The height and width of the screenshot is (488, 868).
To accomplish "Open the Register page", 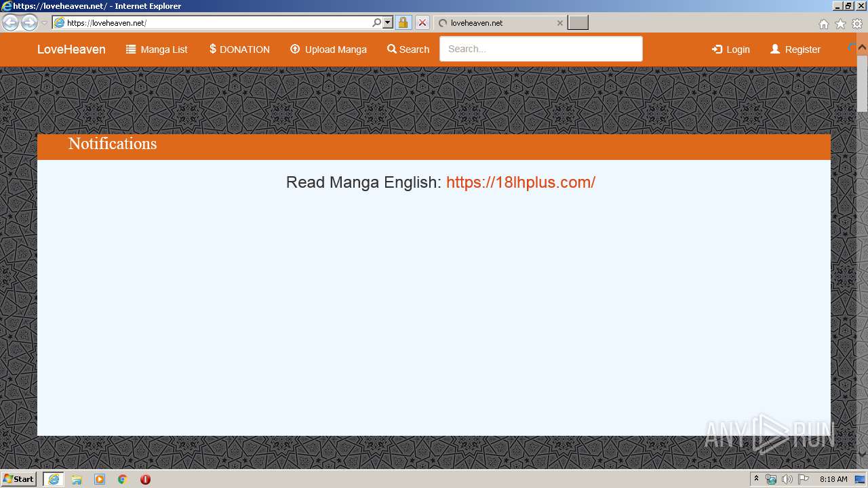I will pos(795,49).
